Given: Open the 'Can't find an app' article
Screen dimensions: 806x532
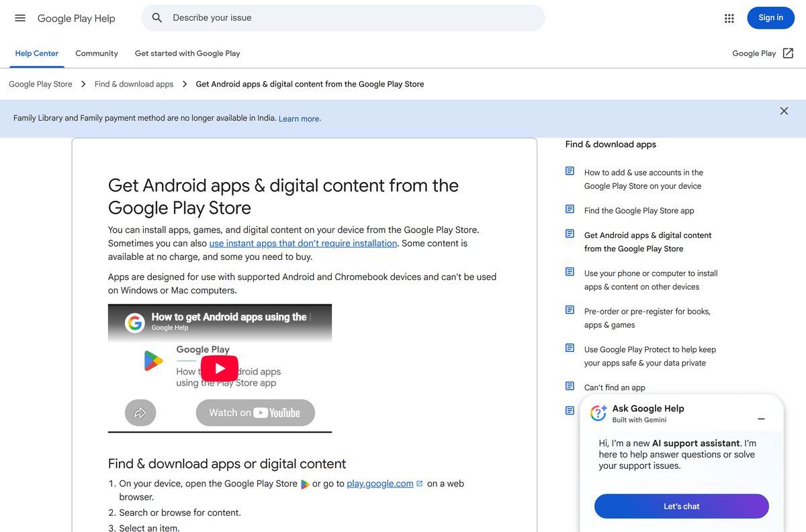Looking at the screenshot, I should 615,388.
